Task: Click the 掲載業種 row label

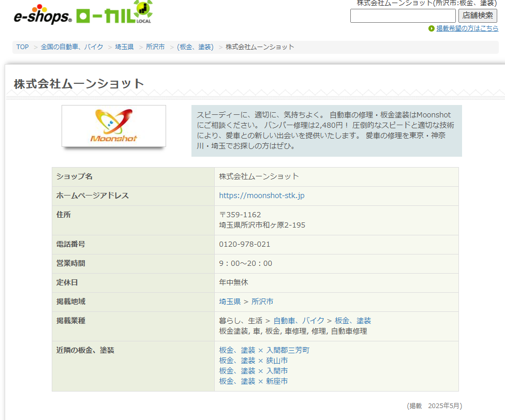Action: (70, 321)
